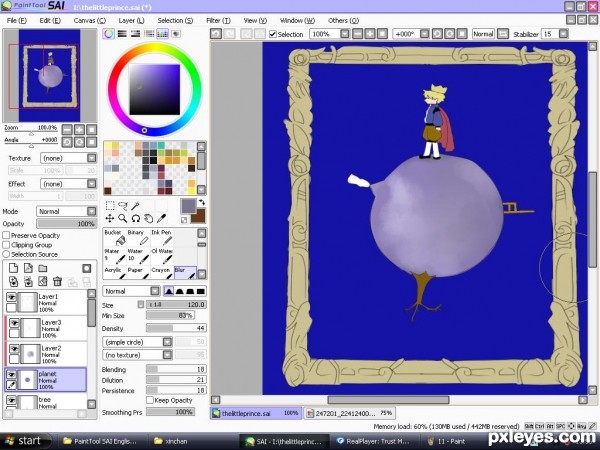Hide the planet layer eye icon

tap(11, 375)
